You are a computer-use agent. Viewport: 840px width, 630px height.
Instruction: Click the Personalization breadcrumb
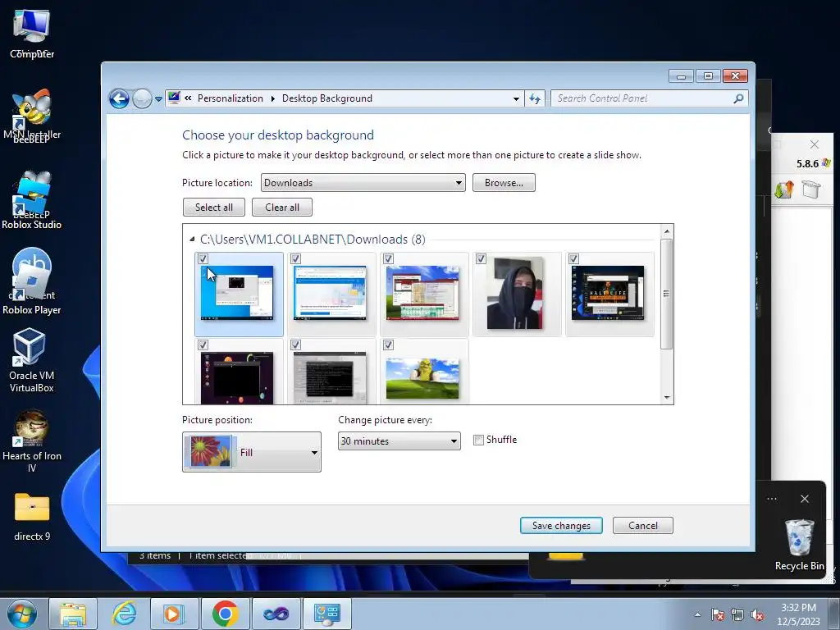click(231, 98)
